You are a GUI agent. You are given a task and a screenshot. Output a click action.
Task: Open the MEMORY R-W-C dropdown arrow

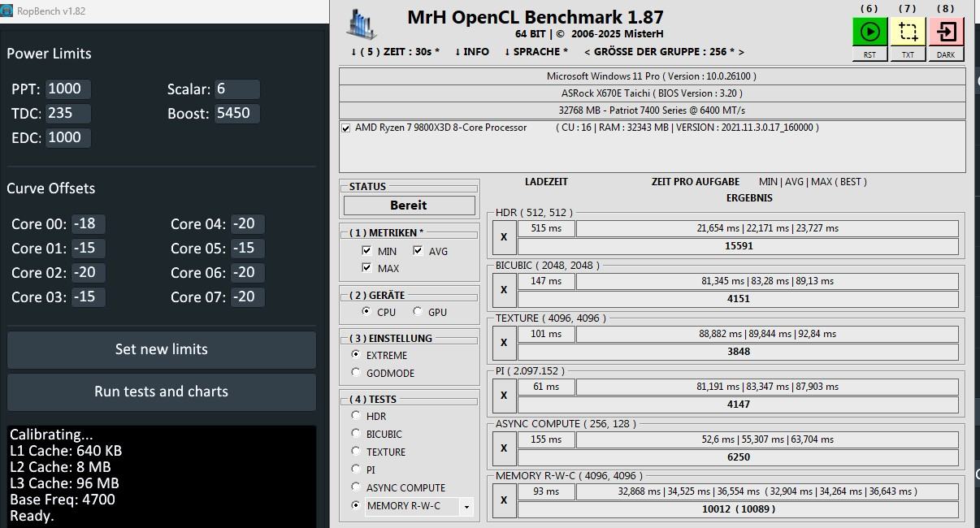tap(466, 507)
